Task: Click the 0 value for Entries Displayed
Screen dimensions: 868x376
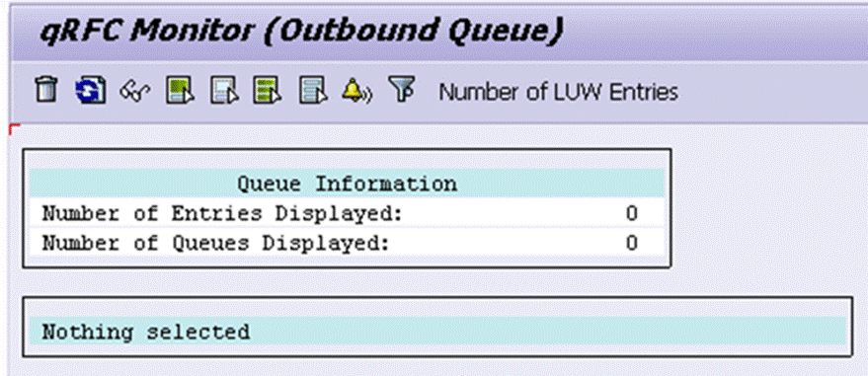Action: [632, 213]
